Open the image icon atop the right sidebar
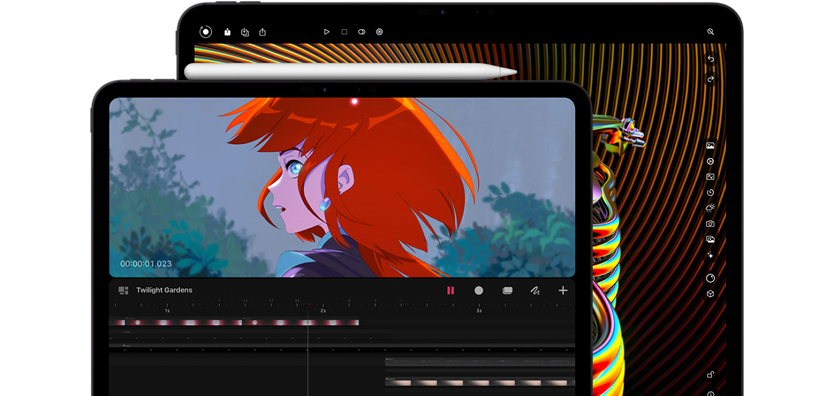 (x=710, y=145)
